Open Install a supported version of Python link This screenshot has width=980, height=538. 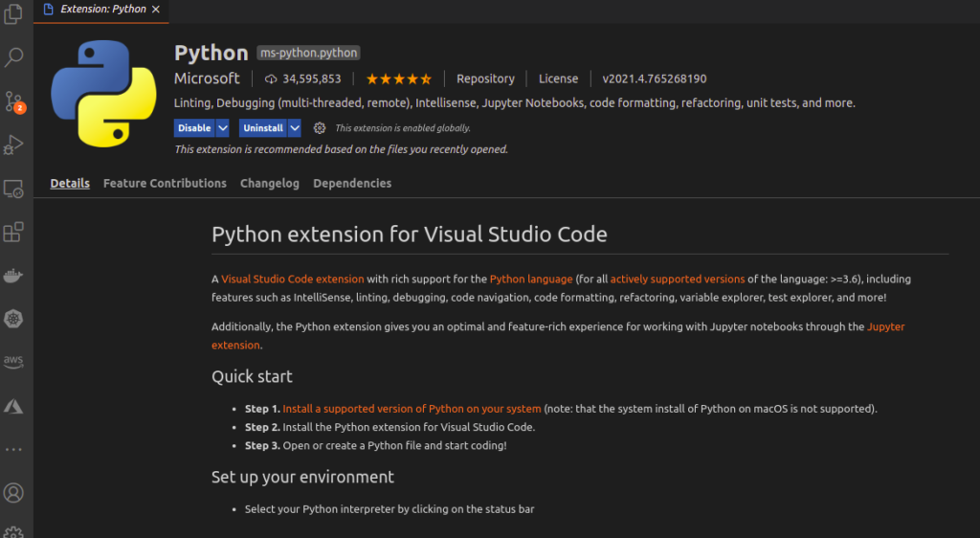[412, 409]
